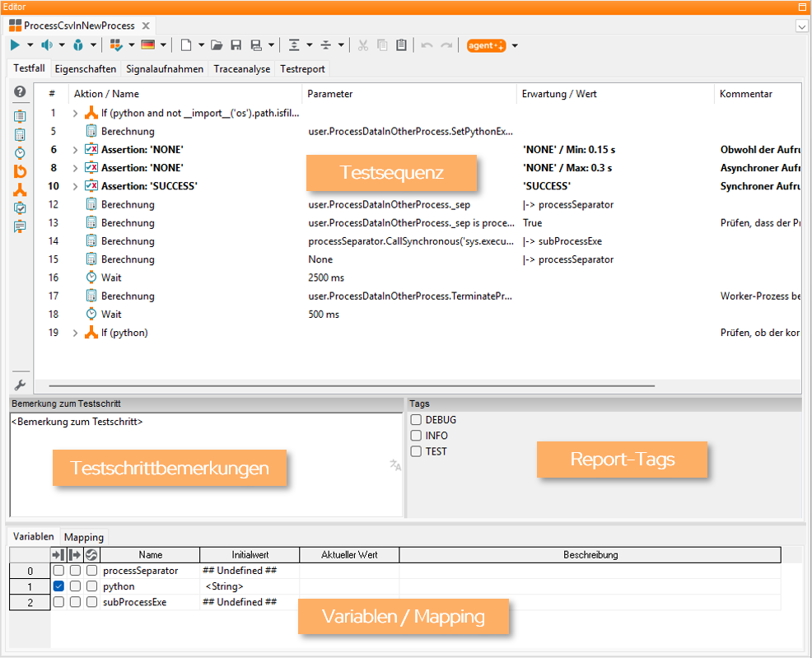
Task: Open dropdown arrow next to agent button
Action: pyautogui.click(x=515, y=45)
